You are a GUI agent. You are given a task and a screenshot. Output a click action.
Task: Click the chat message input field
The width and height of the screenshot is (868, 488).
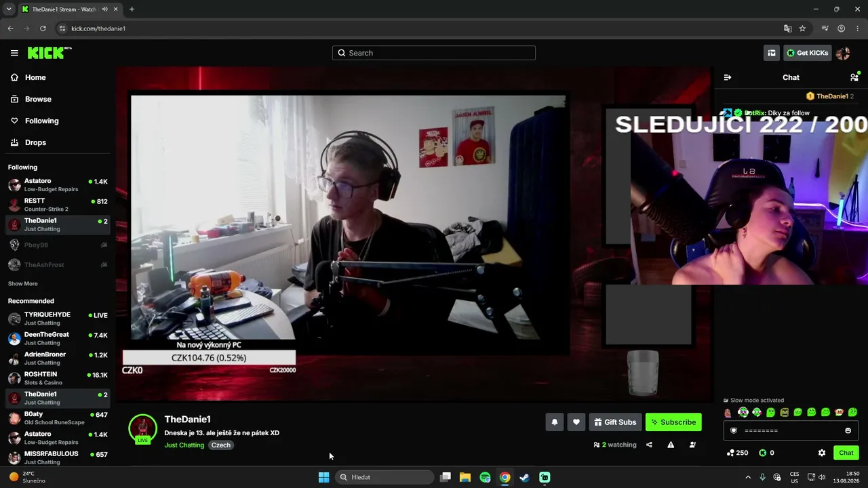coord(791,430)
